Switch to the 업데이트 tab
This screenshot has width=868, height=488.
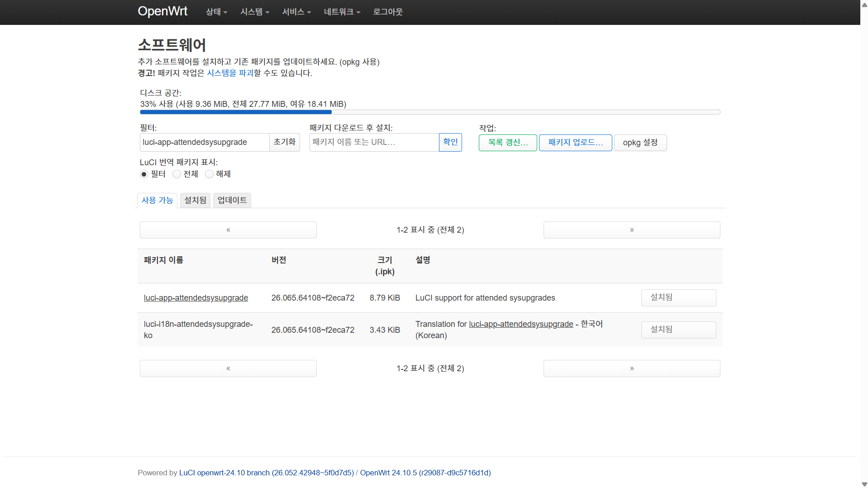(232, 200)
